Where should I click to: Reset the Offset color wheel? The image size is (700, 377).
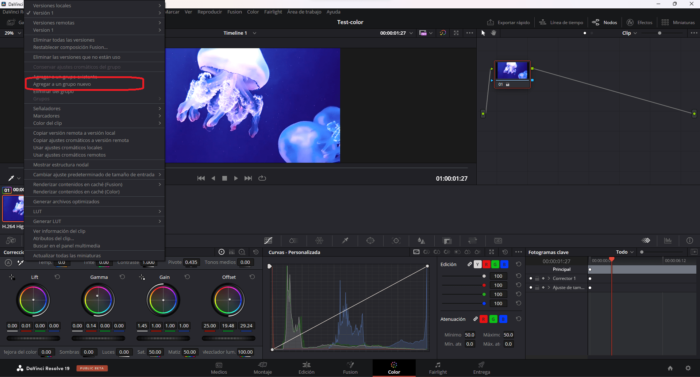coord(252,277)
